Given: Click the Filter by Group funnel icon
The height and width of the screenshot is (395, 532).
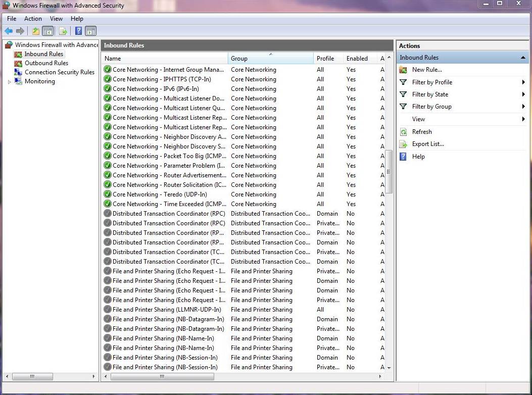Looking at the screenshot, I should 403,107.
